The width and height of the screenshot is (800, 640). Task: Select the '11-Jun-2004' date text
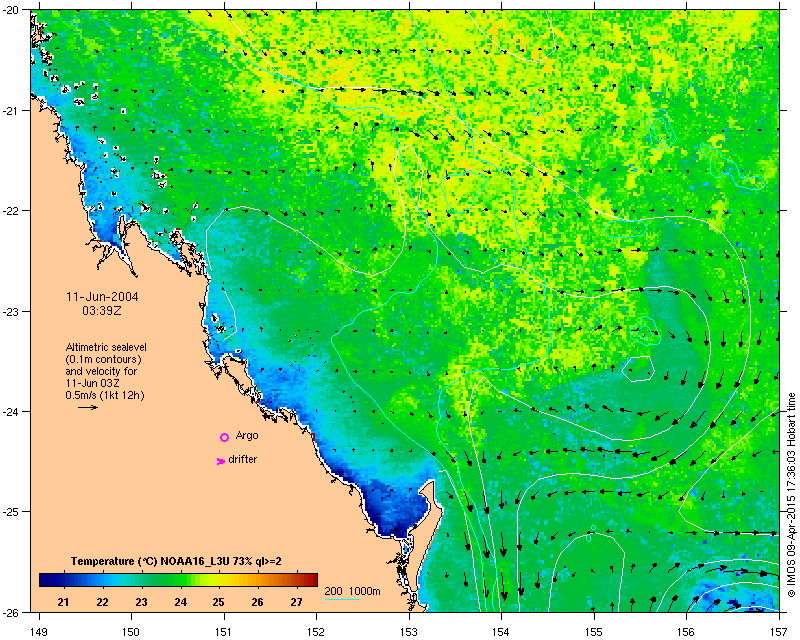tap(102, 297)
